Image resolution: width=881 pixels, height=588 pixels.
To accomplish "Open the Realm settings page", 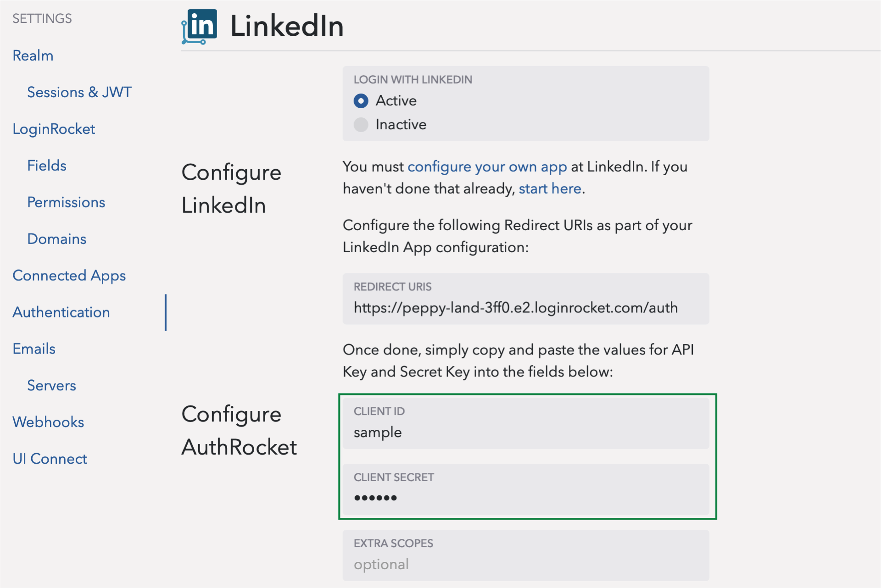I will (33, 55).
